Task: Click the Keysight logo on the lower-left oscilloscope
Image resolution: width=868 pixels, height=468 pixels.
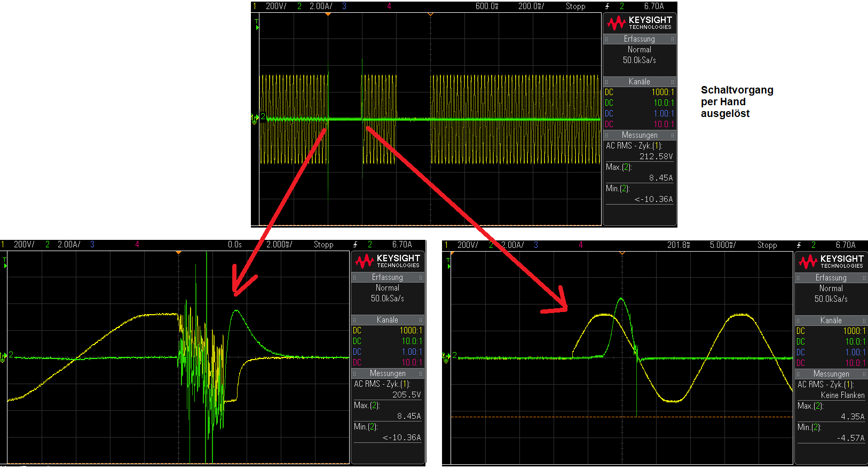Action: pos(388,261)
